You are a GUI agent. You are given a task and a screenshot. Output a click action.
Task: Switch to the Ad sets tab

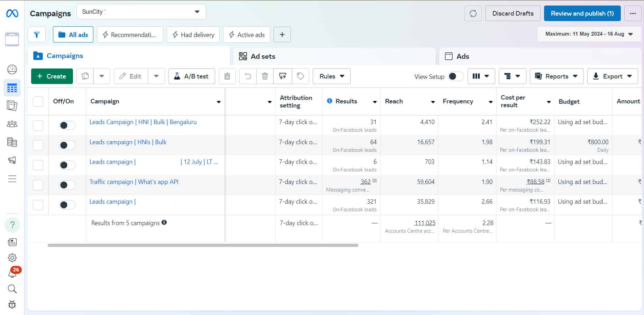tap(263, 56)
